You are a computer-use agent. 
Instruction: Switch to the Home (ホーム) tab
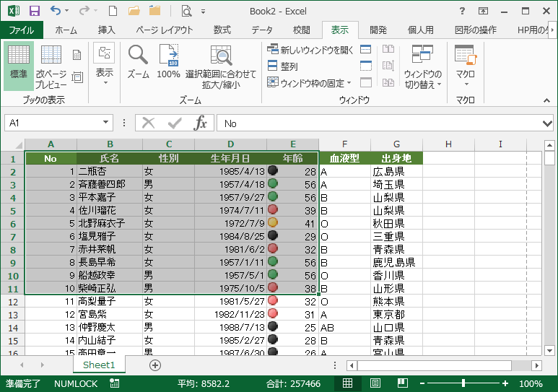click(66, 30)
